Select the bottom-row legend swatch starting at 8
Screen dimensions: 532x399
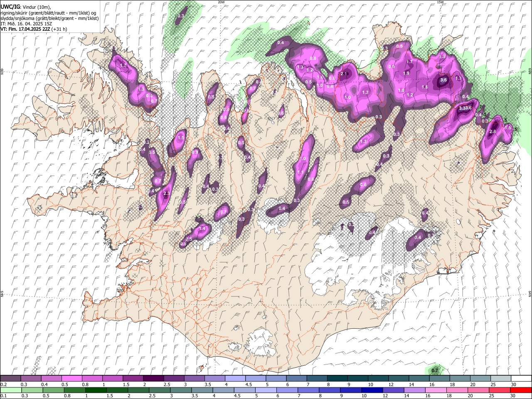330,390
